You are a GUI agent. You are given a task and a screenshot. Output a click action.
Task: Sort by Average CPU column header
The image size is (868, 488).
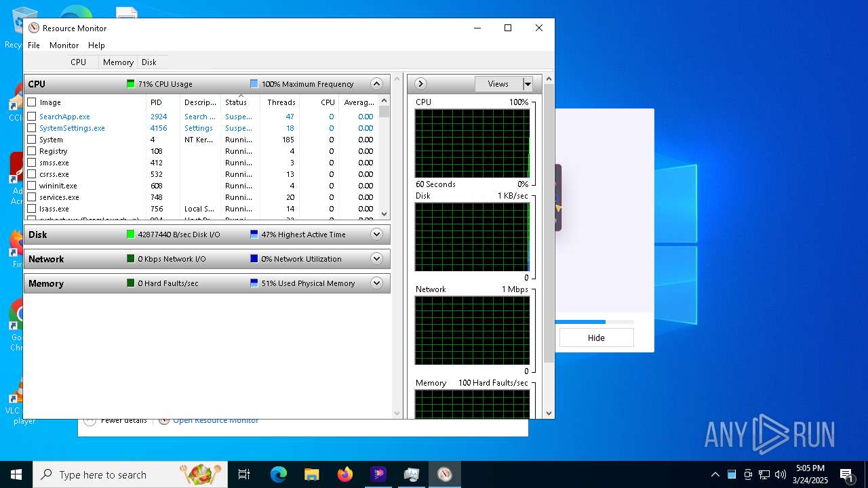(358, 102)
